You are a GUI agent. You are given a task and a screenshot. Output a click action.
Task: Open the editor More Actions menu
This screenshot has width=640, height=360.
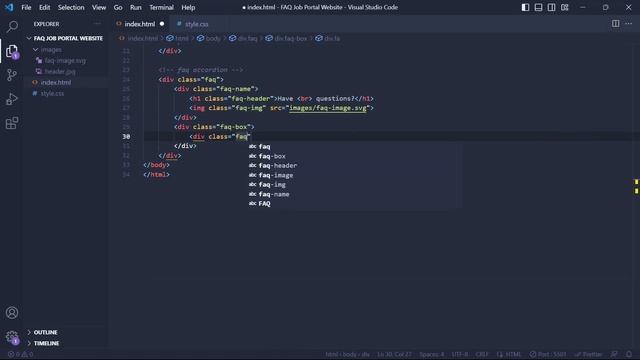coord(629,24)
